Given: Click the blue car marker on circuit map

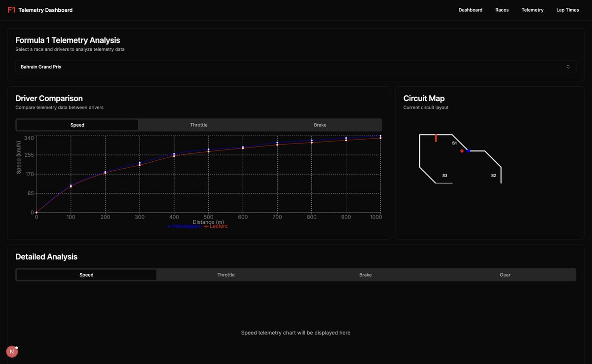Looking at the screenshot, I should [469, 150].
